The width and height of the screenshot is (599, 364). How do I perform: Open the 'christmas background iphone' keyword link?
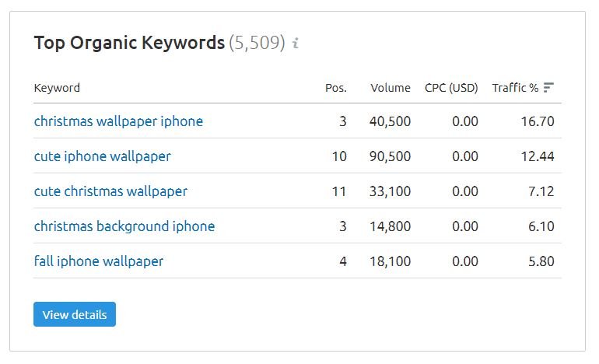coord(124,226)
